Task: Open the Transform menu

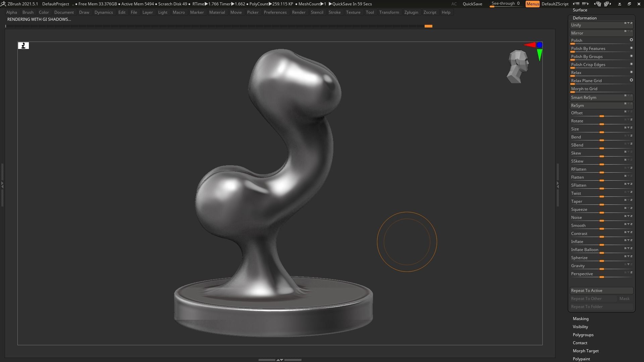Action: 389,12
